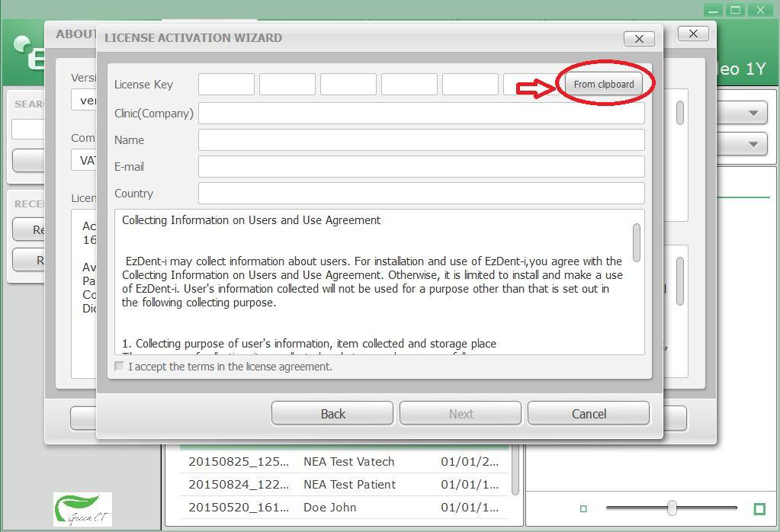Focus the Clinic(Company) input field
This screenshot has width=780, height=532.
tap(422, 114)
